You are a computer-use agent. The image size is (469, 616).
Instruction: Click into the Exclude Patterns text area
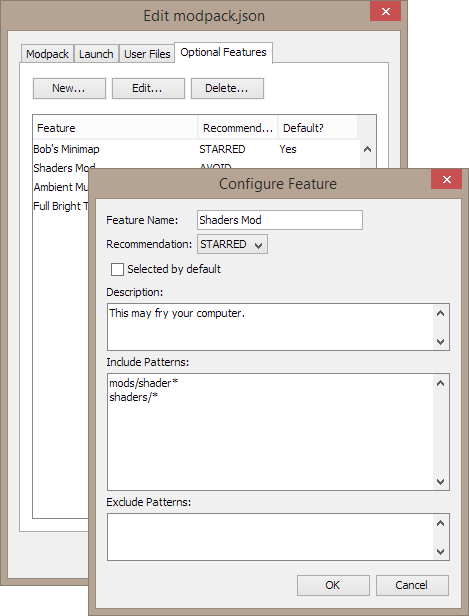point(270,537)
